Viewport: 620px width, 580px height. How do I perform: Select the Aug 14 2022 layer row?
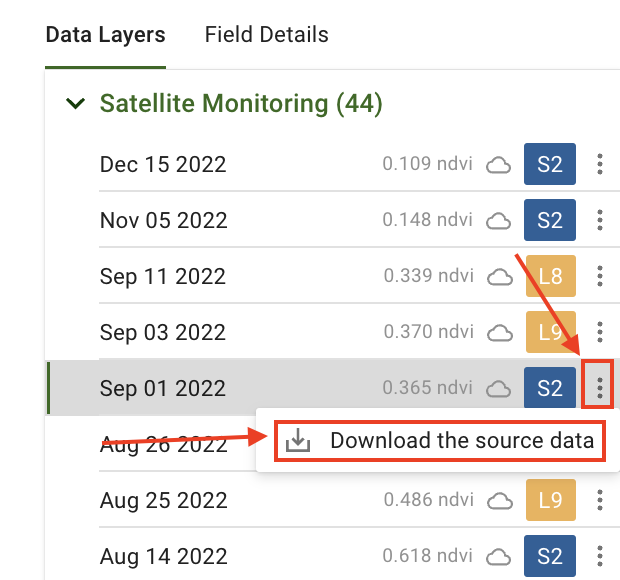click(x=164, y=556)
